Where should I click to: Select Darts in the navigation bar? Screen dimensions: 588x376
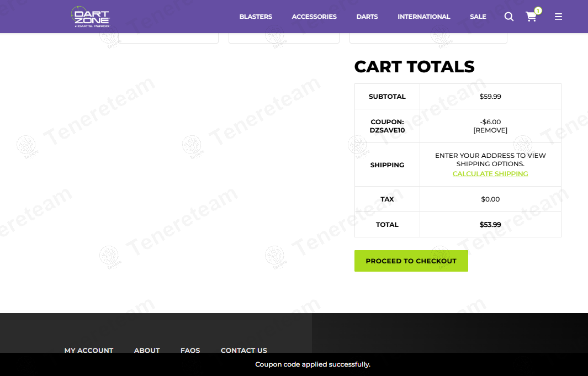pos(367,17)
